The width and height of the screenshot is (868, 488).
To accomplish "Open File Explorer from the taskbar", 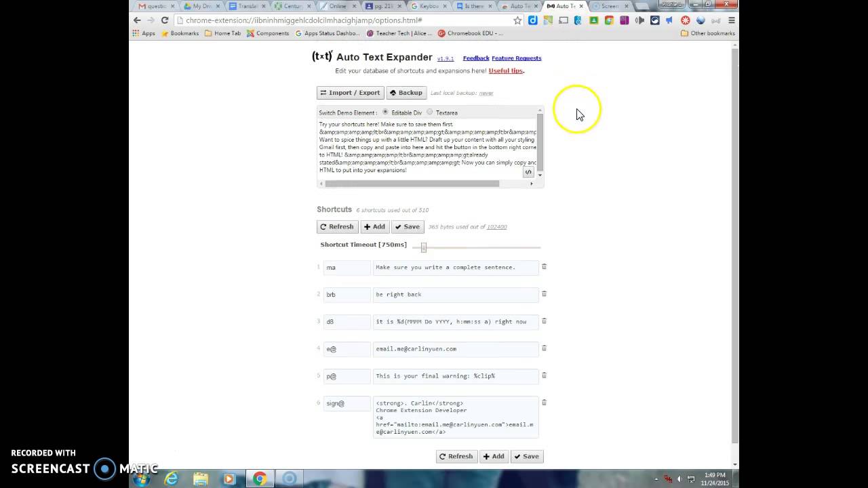I will [201, 479].
